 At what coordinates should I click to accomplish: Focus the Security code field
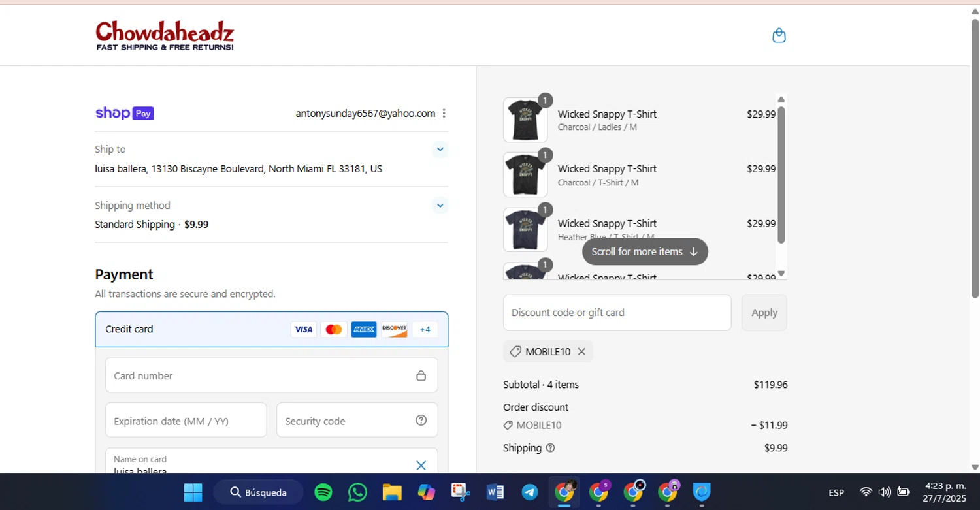coord(357,420)
